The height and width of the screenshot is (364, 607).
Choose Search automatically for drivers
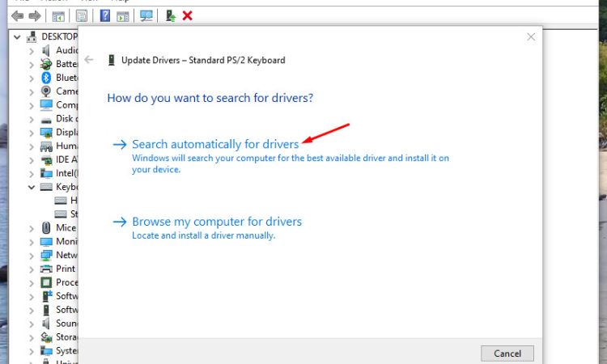(215, 144)
